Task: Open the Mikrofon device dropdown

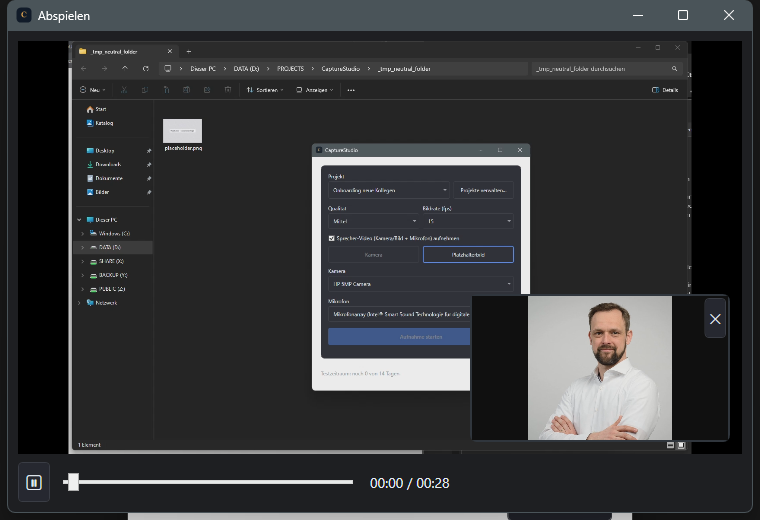Action: tap(399, 314)
